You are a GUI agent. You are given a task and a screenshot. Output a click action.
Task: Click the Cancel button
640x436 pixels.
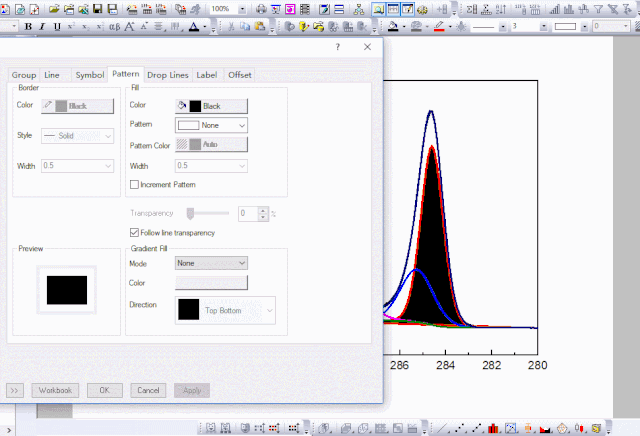(x=147, y=390)
